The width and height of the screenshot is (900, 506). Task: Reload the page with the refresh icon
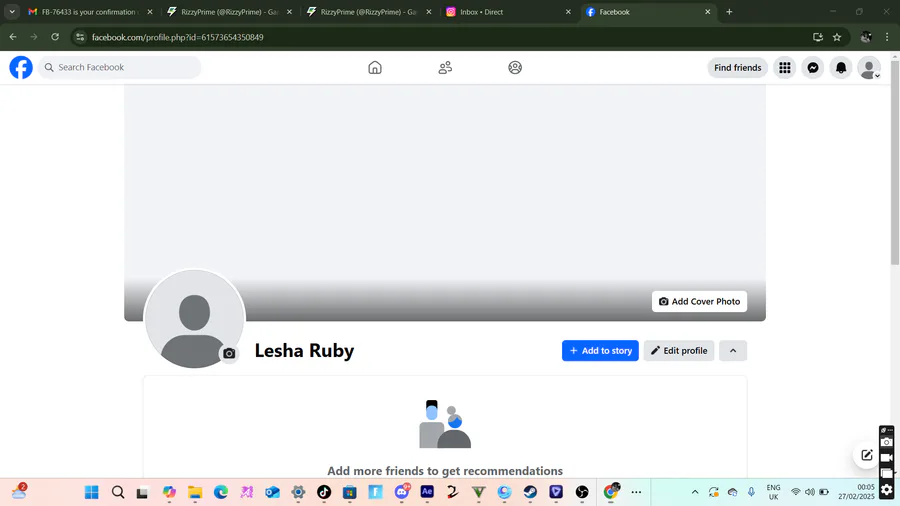tap(55, 37)
